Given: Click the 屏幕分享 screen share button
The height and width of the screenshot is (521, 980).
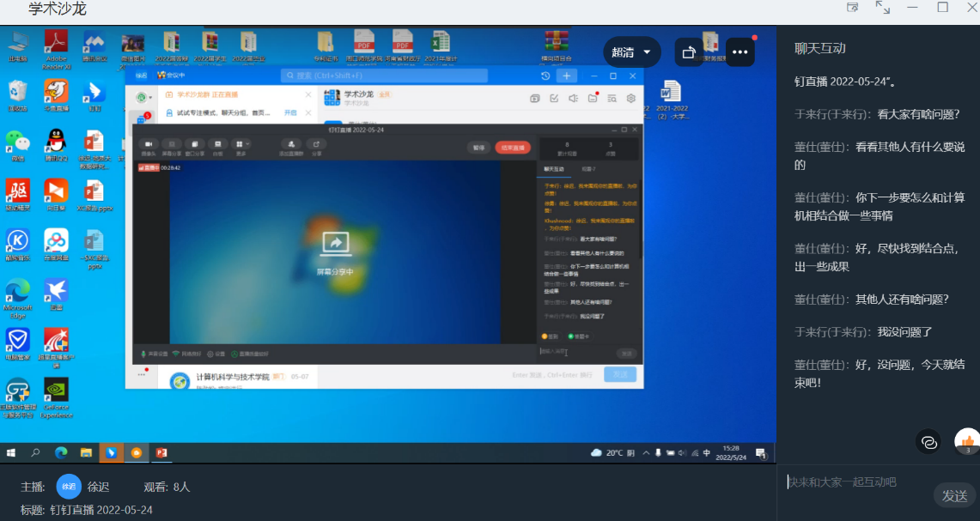Looking at the screenshot, I should [171, 148].
